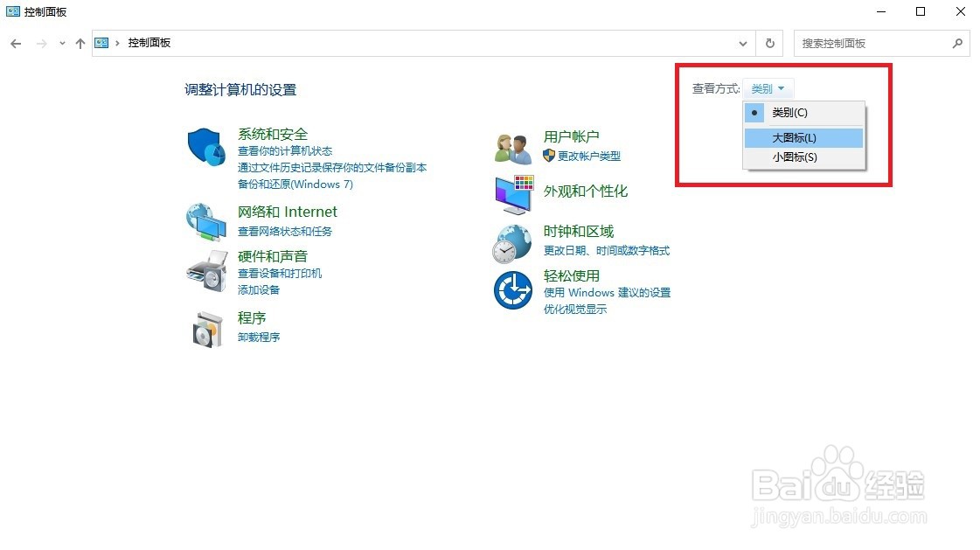This screenshot has width=980, height=550.
Task: Expand the address bar dropdown chevron
Action: pyautogui.click(x=743, y=43)
